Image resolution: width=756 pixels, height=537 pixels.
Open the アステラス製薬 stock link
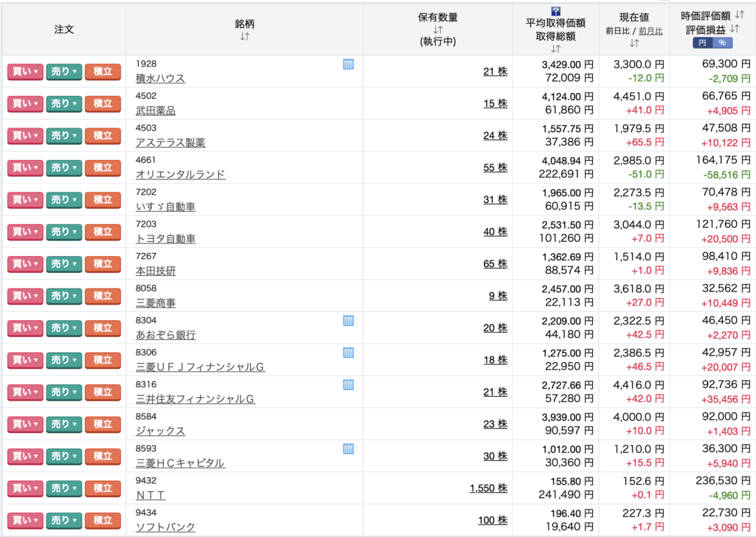coord(171,142)
